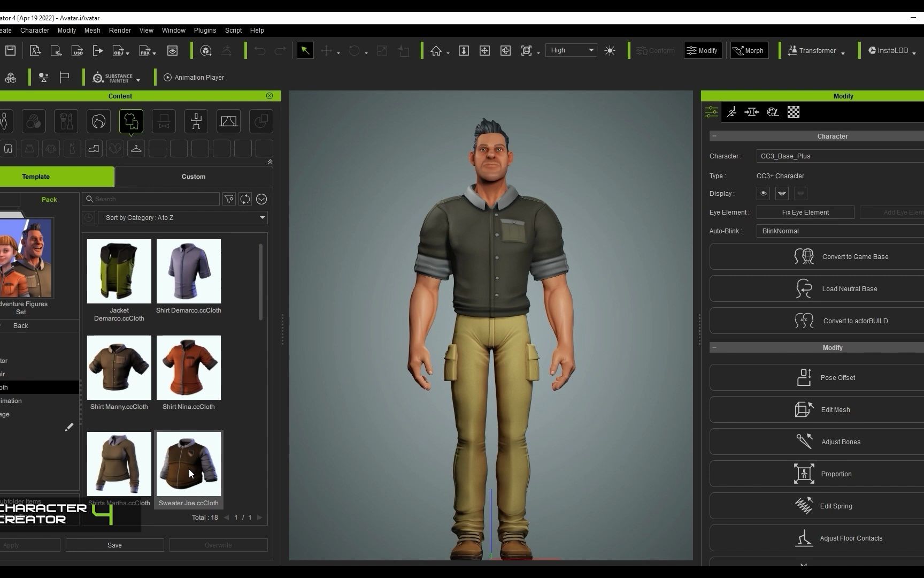Open the Sort by Category dropdown
This screenshot has height=578, width=924.
(183, 217)
